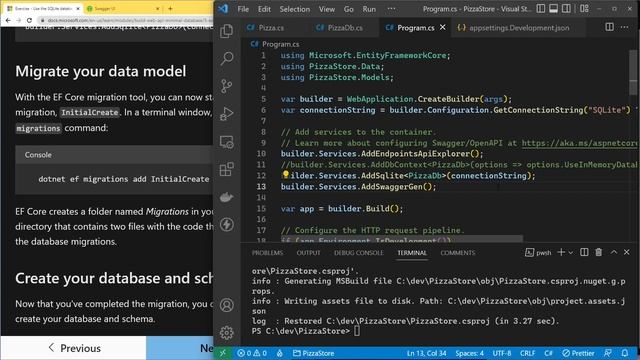The image size is (640, 360).
Task: Add a new terminal with plus icon
Action: pyautogui.click(x=561, y=252)
